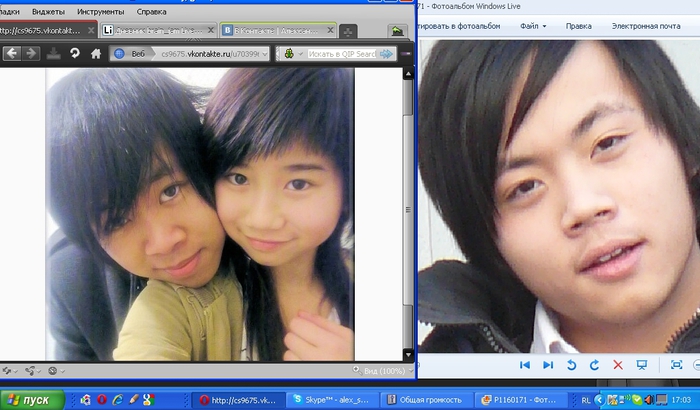Click the volume speaker tray icon
Viewport: 700px width, 410px height.
pyautogui.click(x=648, y=399)
